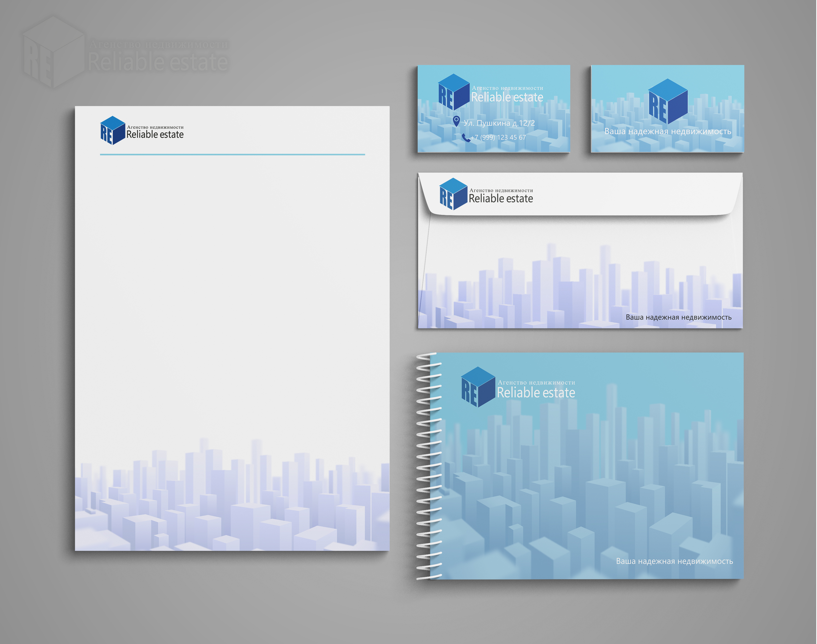Click the location pin icon on the business card
This screenshot has width=817, height=644.
(x=456, y=121)
